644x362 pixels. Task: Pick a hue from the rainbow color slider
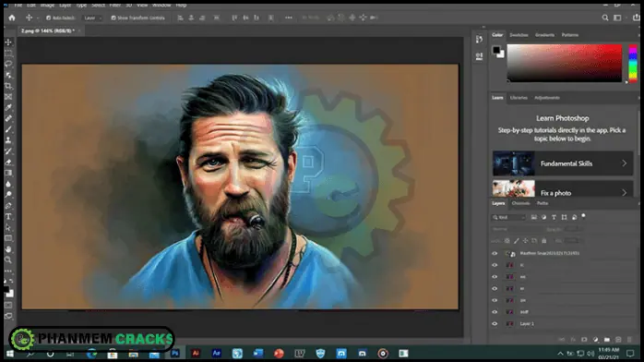(x=633, y=64)
